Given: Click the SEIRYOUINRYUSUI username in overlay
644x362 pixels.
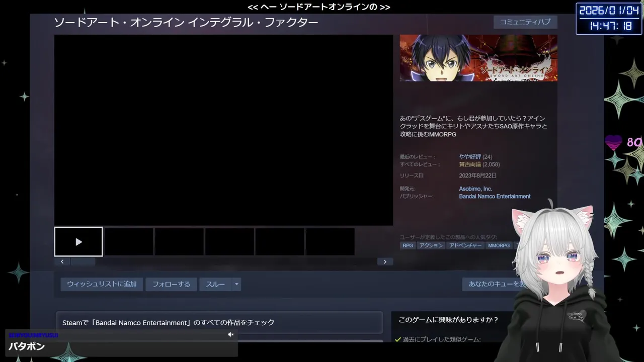Looking at the screenshot, I should [x=33, y=335].
